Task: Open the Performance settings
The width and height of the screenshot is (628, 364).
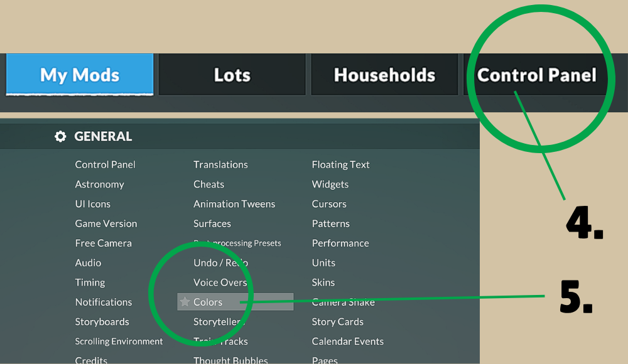Action: [x=340, y=243]
